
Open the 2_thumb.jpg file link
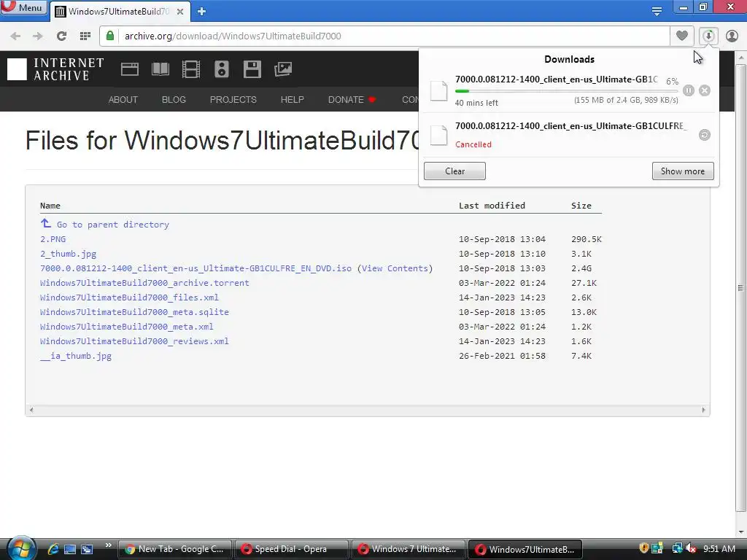(x=68, y=254)
